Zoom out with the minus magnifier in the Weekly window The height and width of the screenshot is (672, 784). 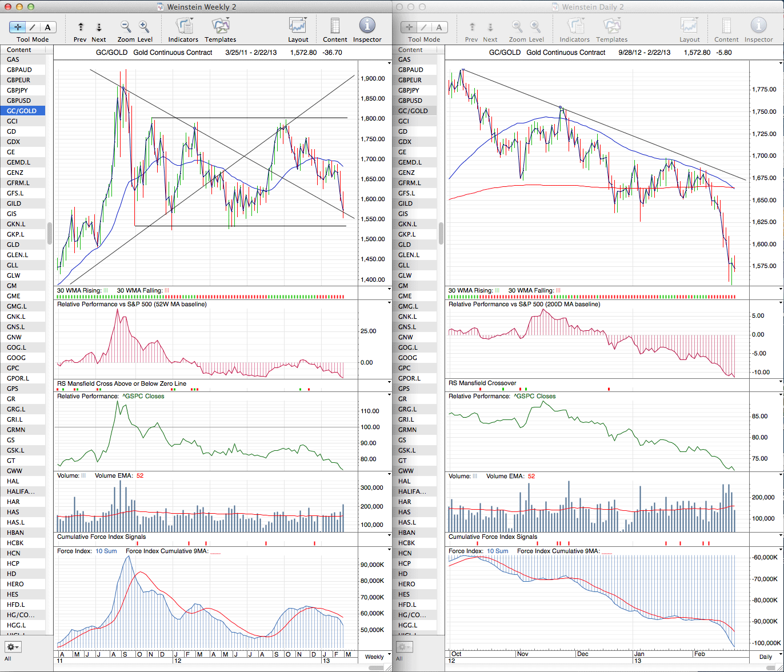pos(126,27)
